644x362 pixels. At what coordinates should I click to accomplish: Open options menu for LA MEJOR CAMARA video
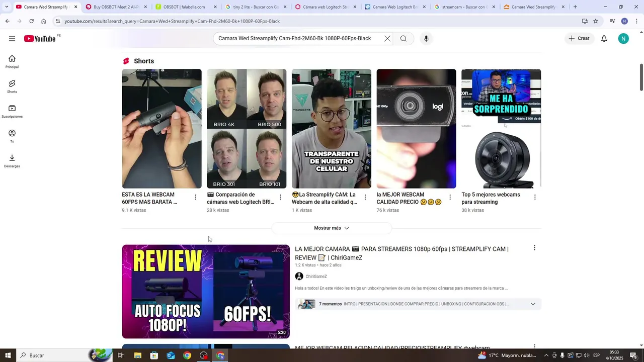pos(534,248)
